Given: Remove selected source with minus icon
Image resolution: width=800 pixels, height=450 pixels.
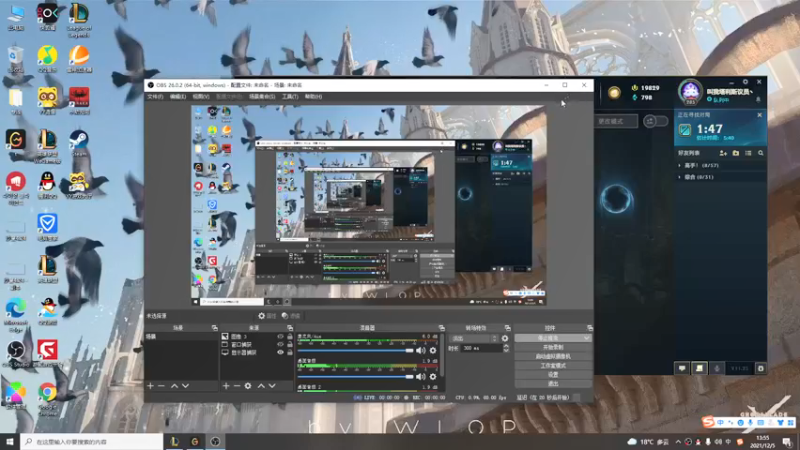Looking at the screenshot, I should 237,386.
